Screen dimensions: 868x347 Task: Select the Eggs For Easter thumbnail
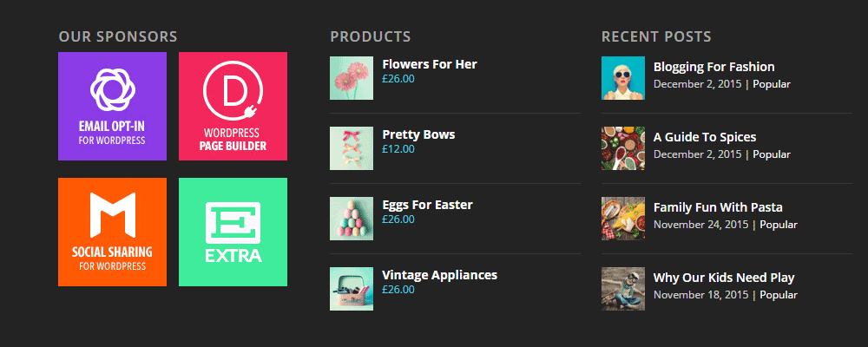pos(352,219)
